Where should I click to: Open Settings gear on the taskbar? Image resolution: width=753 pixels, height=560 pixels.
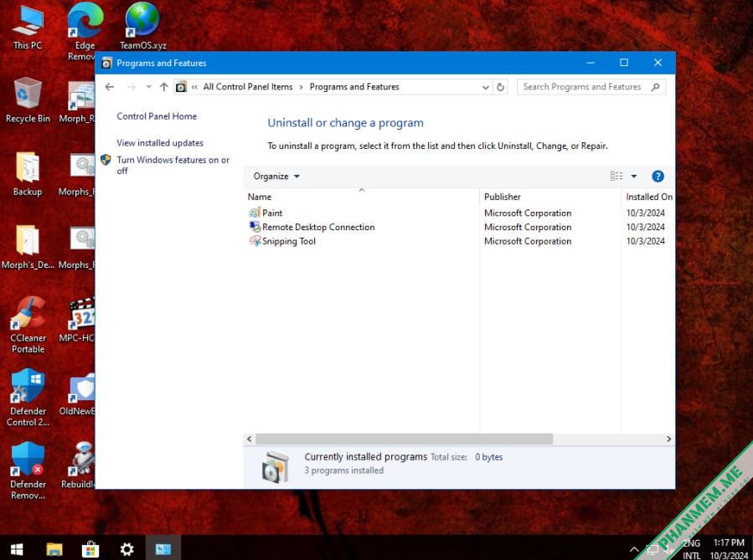[x=126, y=549]
